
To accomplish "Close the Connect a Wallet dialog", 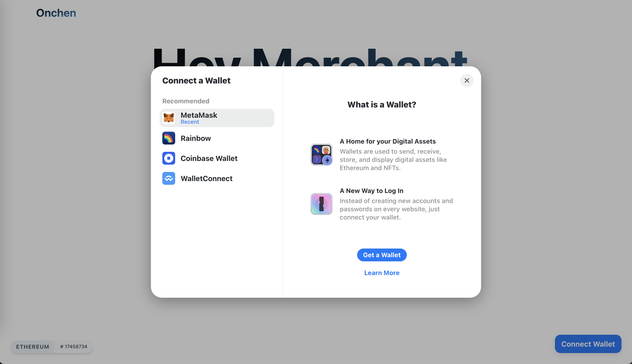I will 467,80.
